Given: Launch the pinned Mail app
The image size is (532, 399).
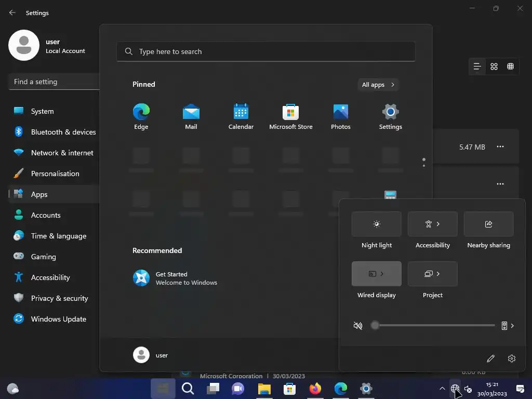Looking at the screenshot, I should click(x=191, y=117).
